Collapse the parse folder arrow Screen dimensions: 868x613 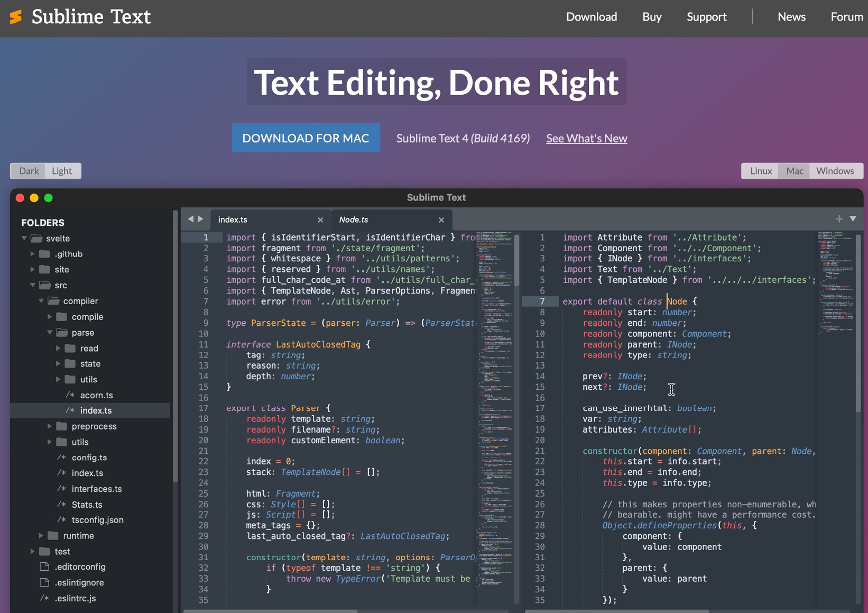50,333
